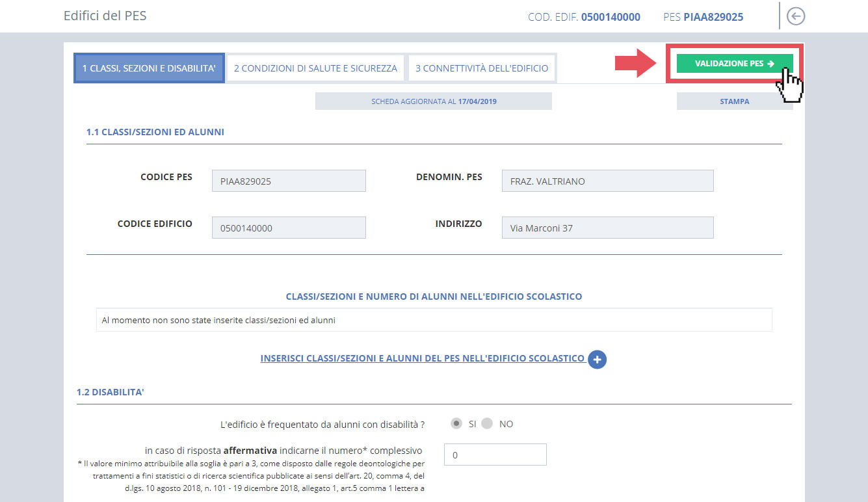This screenshot has height=502, width=868.
Task: Click the empty classi/sezioni message row
Action: tap(434, 320)
